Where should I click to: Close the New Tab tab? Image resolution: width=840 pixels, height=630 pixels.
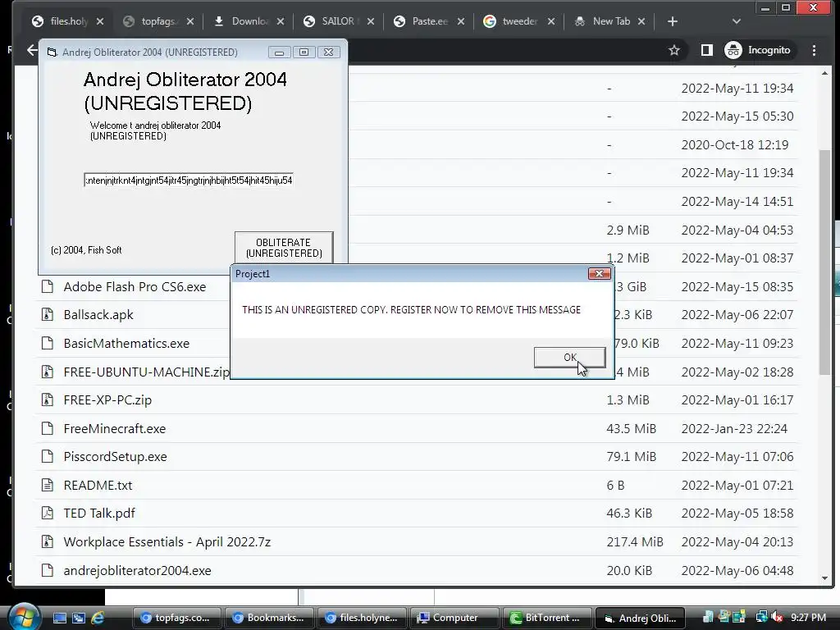click(641, 21)
